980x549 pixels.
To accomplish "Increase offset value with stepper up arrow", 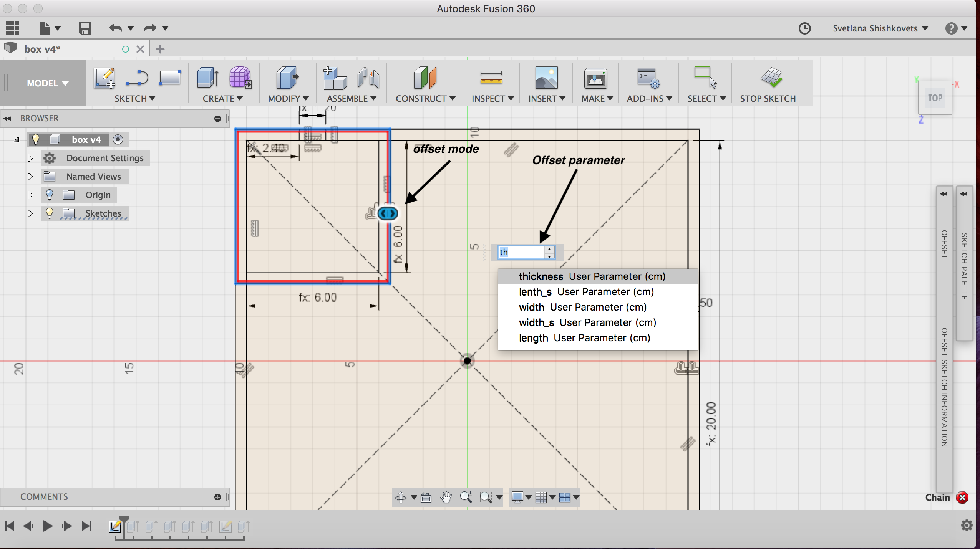I will 549,249.
